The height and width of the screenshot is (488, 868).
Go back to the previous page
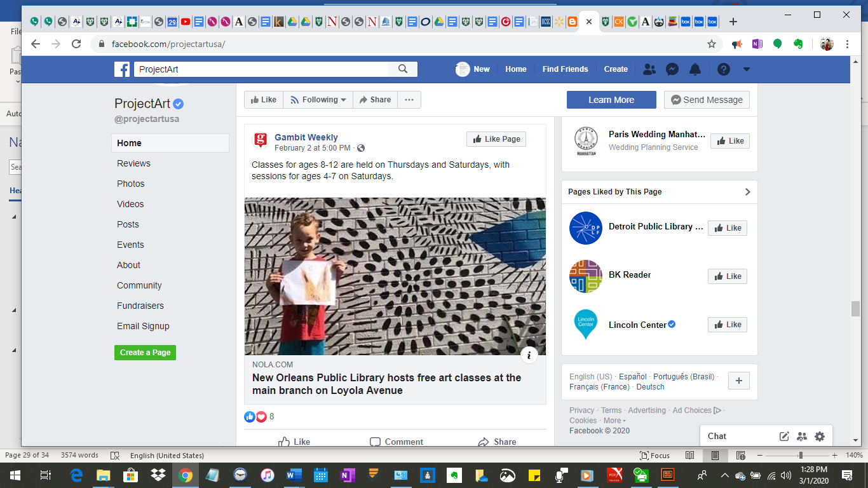click(x=36, y=44)
